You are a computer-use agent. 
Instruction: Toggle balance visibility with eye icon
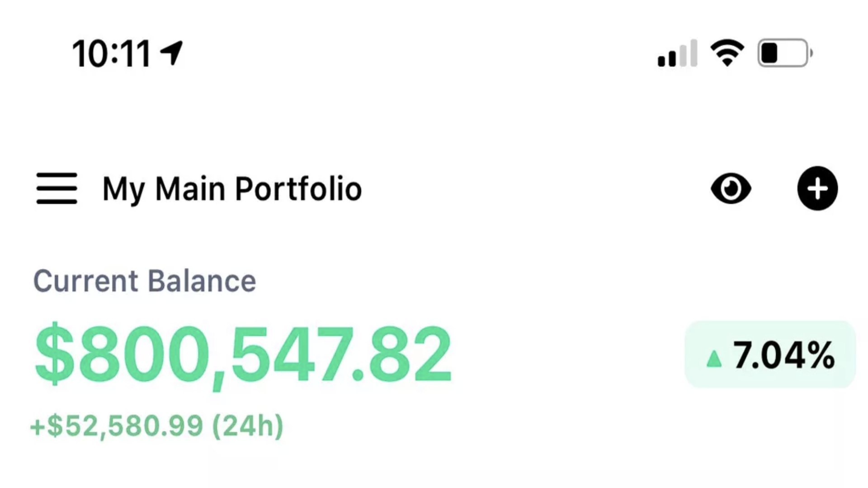pyautogui.click(x=731, y=188)
